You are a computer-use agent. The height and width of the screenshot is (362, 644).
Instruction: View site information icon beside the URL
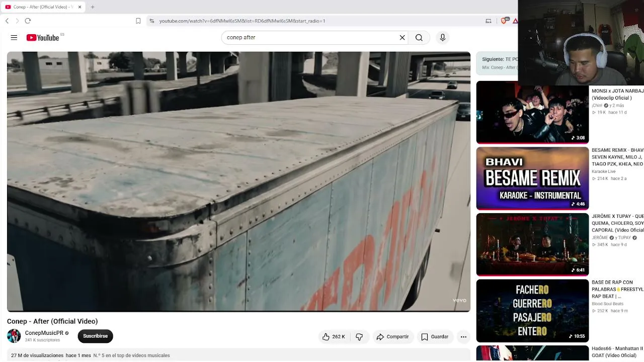pyautogui.click(x=151, y=21)
